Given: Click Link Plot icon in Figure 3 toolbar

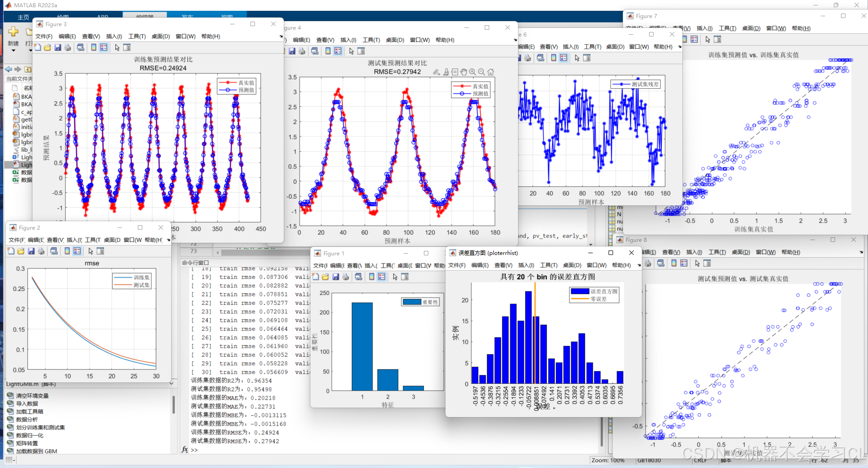Looking at the screenshot, I should tap(81, 48).
